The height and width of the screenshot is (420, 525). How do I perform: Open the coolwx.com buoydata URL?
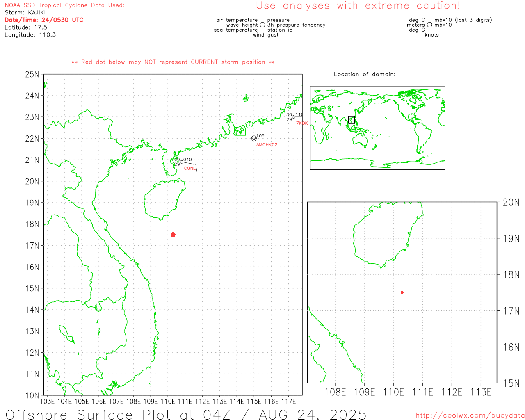click(470, 415)
